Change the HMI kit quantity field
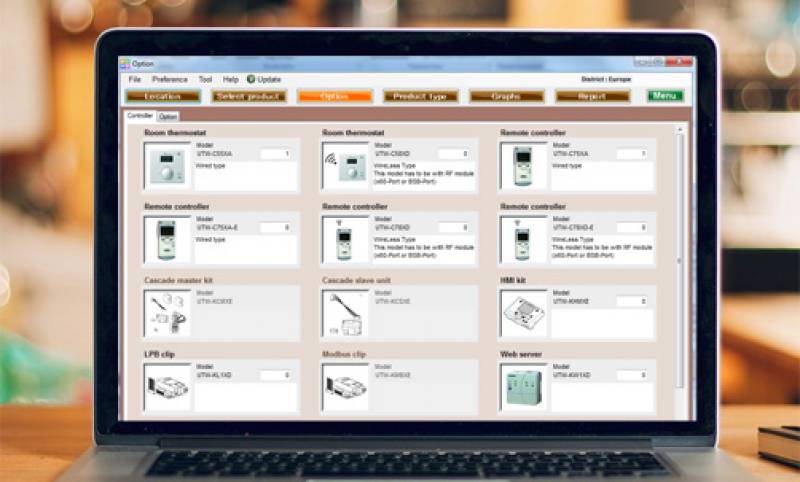This screenshot has width=800, height=482. (x=632, y=301)
